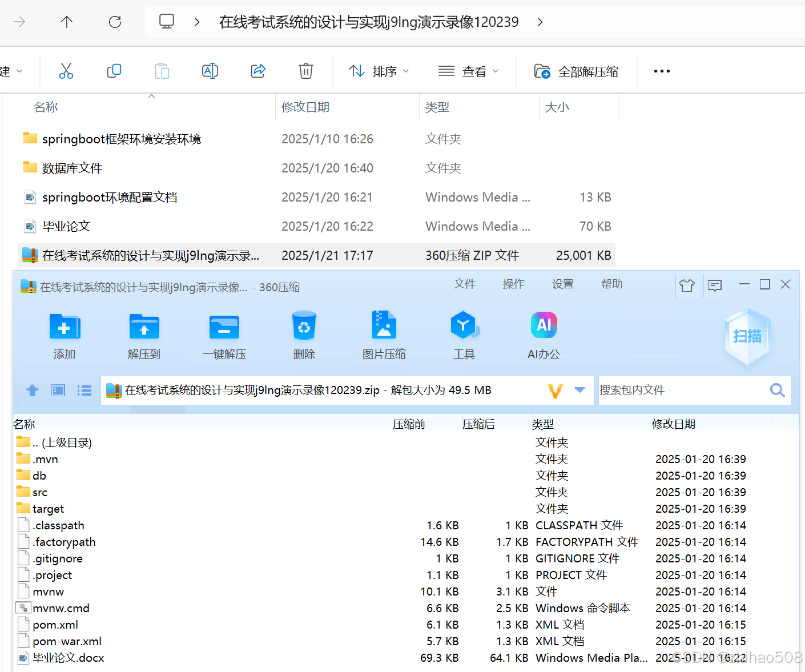Click the feedback message icon in 360压缩 title bar
This screenshot has height=672, width=805.
pyautogui.click(x=715, y=285)
